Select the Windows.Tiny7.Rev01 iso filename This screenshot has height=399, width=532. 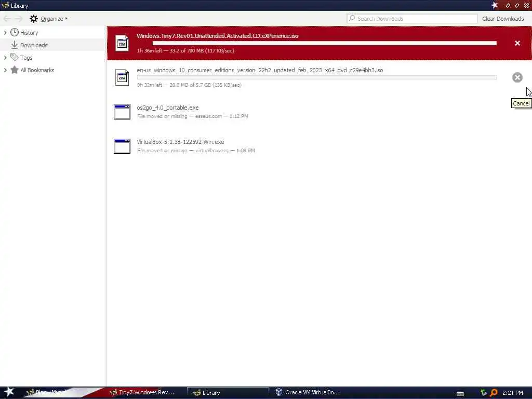[x=218, y=36]
